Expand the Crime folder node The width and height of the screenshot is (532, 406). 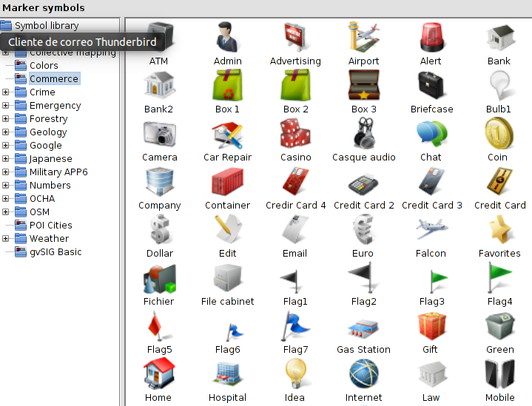(6, 92)
